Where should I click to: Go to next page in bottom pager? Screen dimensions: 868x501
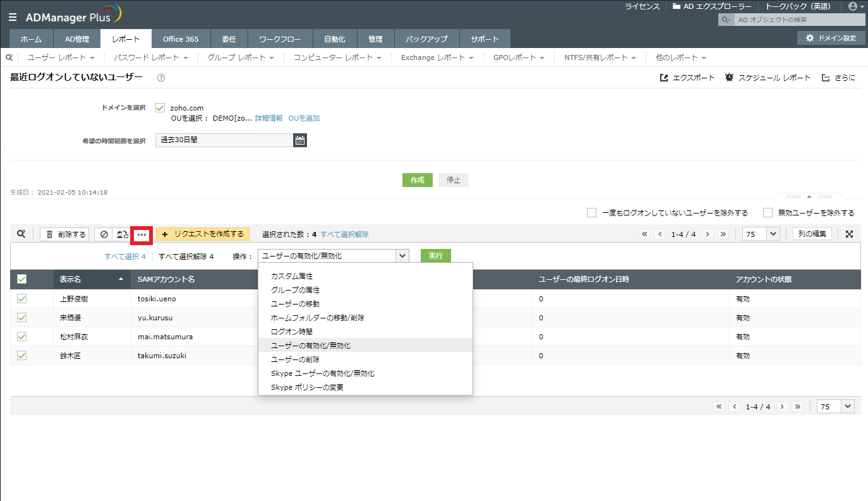[x=782, y=407]
